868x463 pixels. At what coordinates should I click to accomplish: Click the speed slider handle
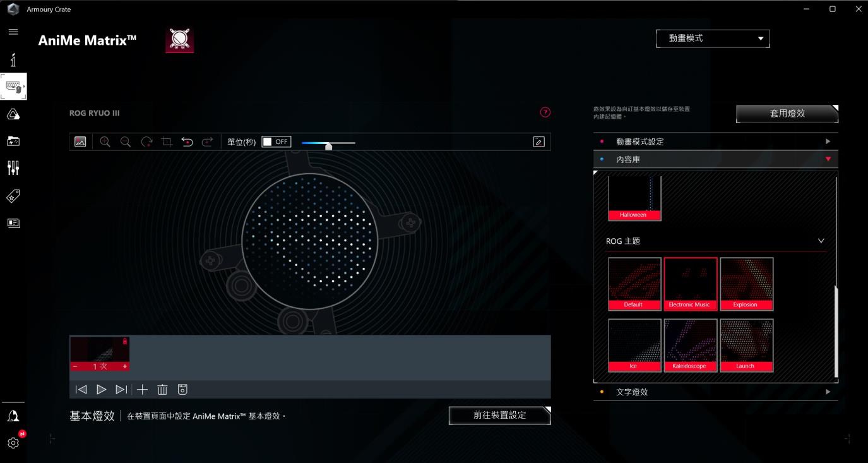(328, 146)
